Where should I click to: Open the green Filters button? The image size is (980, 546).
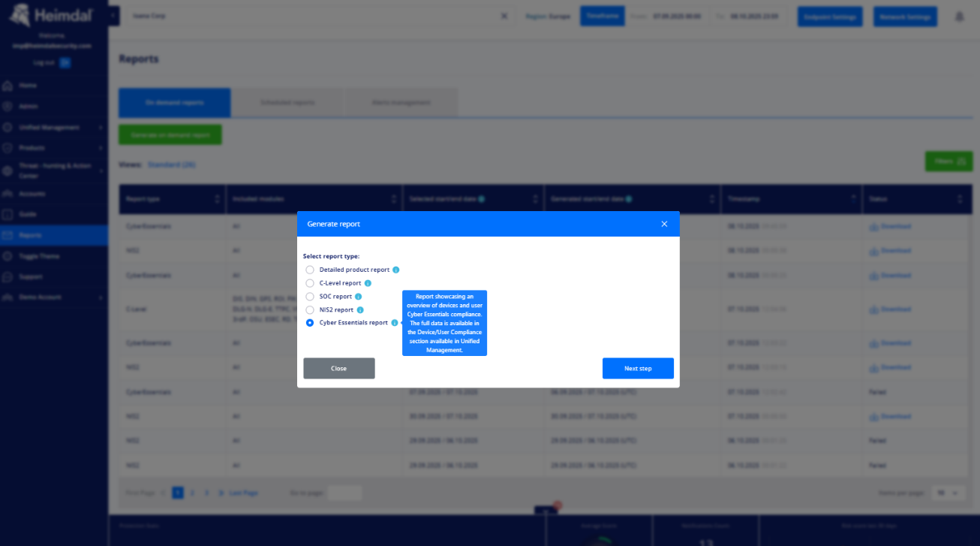tap(949, 161)
